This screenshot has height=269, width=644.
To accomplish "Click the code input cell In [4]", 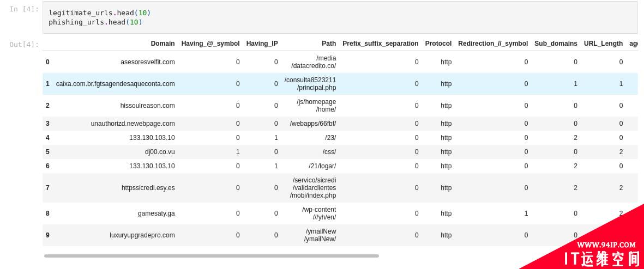I will [340, 17].
